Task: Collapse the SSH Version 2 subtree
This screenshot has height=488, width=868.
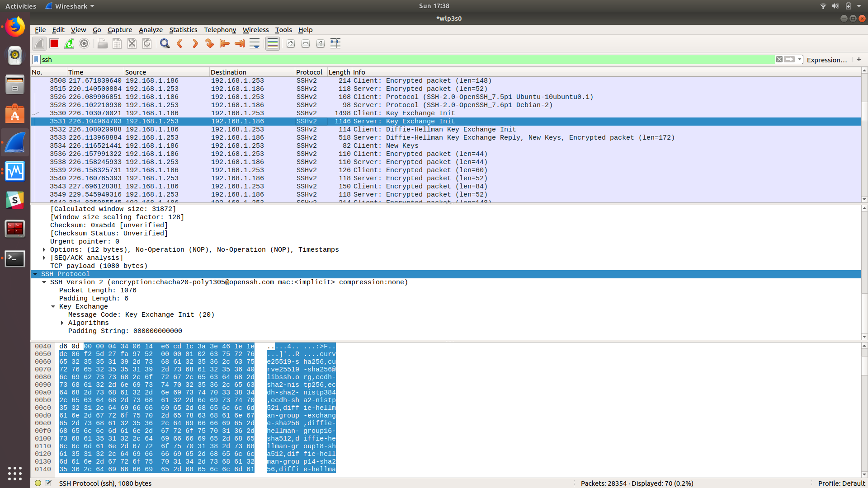Action: coord(44,282)
